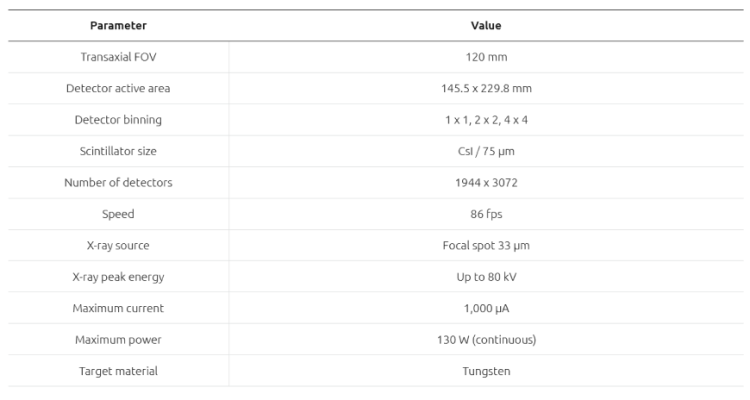Select the Detector active area label
This screenshot has width=750, height=400.
tap(118, 88)
